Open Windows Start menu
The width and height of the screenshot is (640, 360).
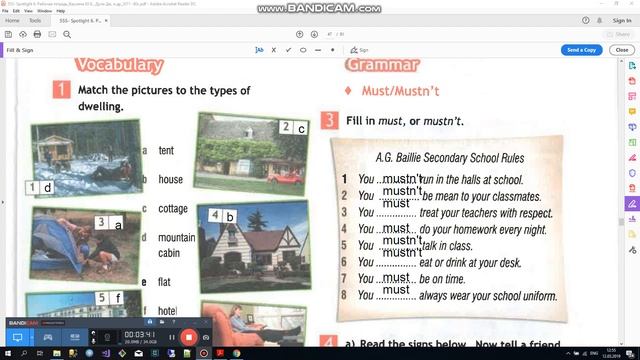point(8,353)
